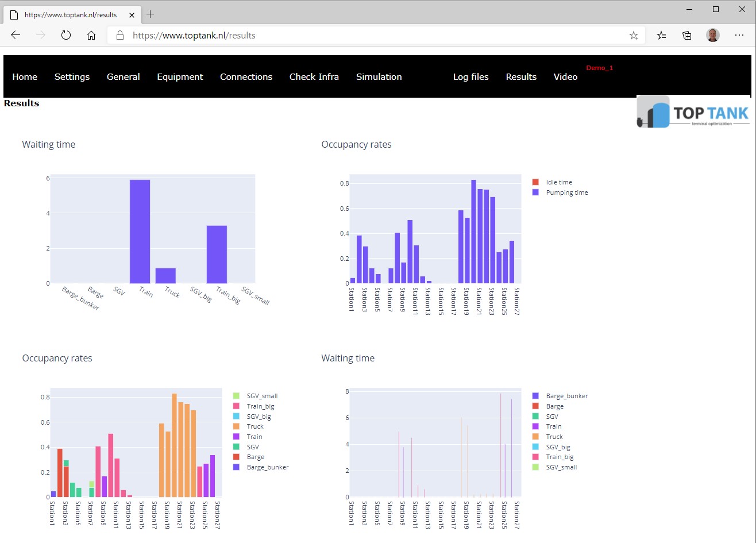Go to browser home icon
The height and width of the screenshot is (543, 756).
(x=91, y=35)
